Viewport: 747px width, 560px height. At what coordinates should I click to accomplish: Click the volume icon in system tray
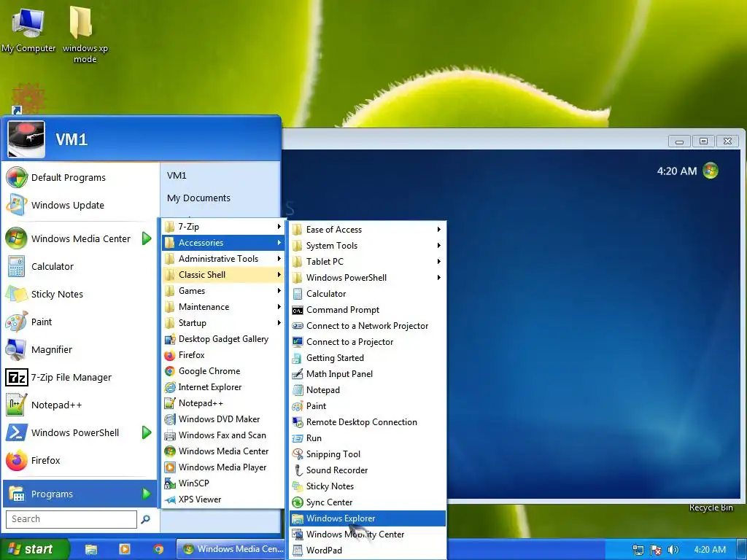click(x=673, y=550)
